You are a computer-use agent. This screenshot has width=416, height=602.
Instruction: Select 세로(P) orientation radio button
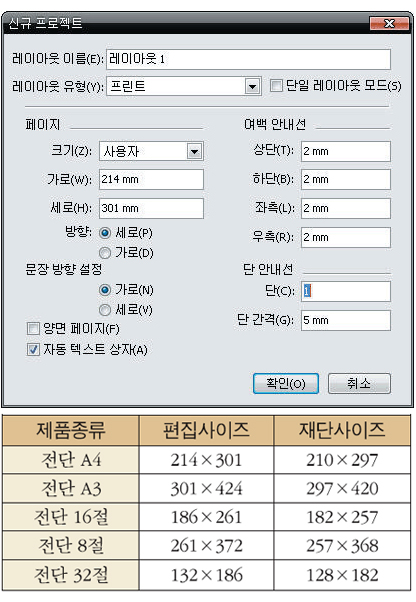(105, 233)
